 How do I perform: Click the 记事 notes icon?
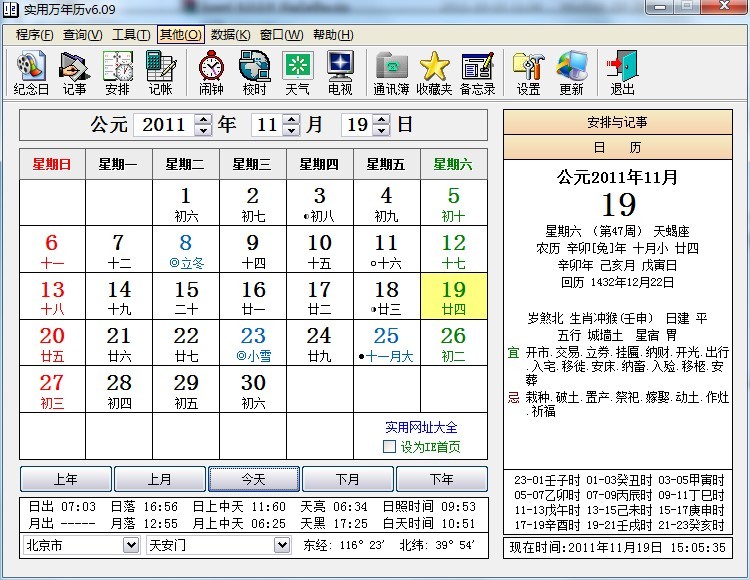[74, 72]
